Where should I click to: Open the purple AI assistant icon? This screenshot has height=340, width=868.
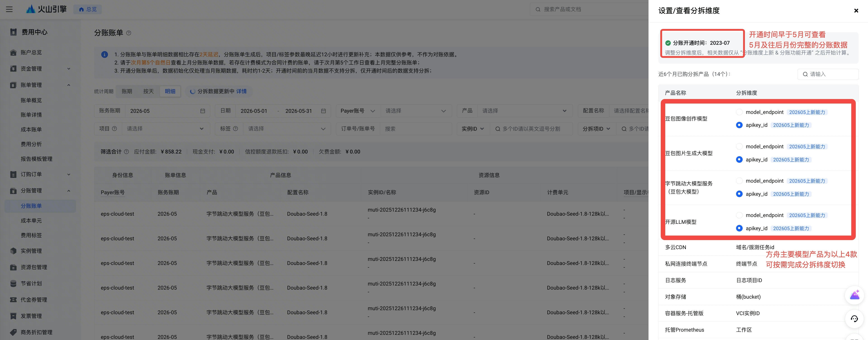click(854, 295)
